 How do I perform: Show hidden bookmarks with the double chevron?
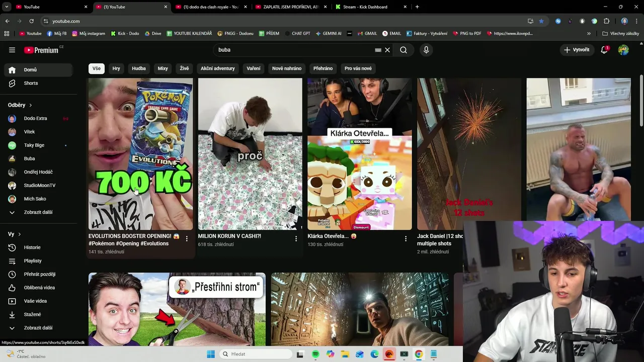pyautogui.click(x=589, y=34)
